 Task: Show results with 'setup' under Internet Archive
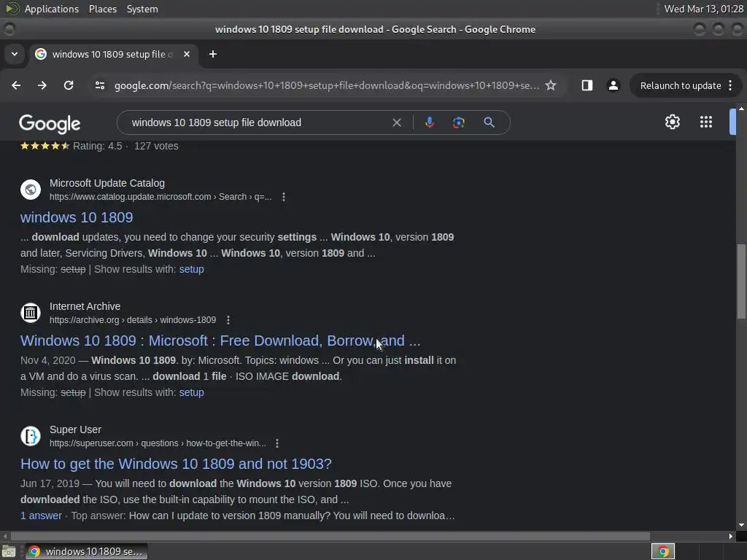[192, 392]
